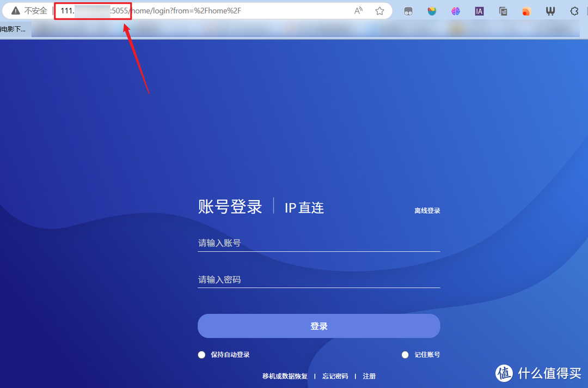The width and height of the screenshot is (588, 388).
Task: Open the orange flame extension icon
Action: 526,10
